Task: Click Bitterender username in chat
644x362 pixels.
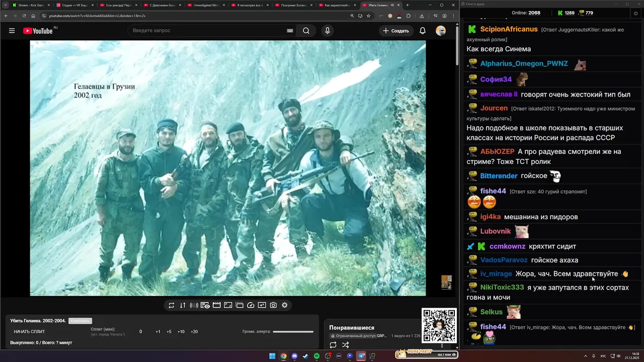Action: [x=499, y=175]
